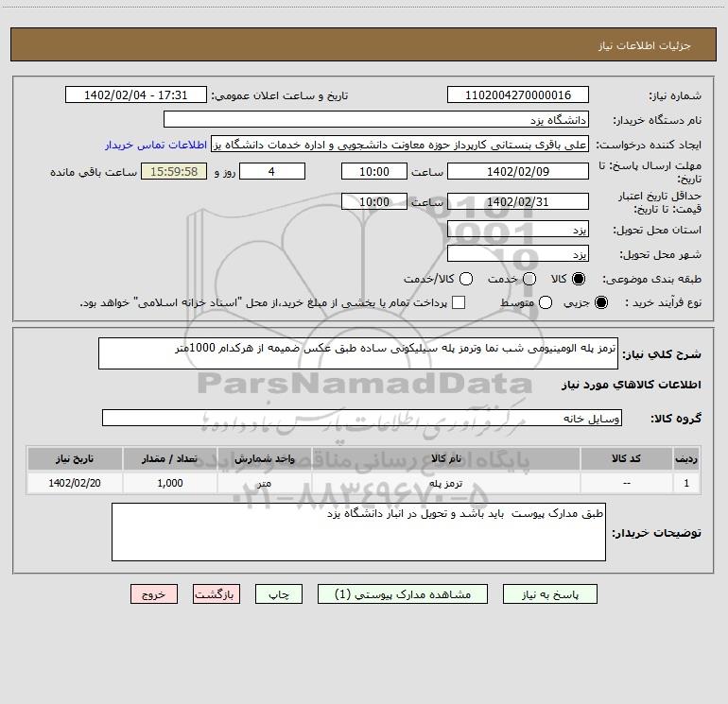Screen dimensions: 728x704
Task: Click the بازگشت back button
Action: 217,594
